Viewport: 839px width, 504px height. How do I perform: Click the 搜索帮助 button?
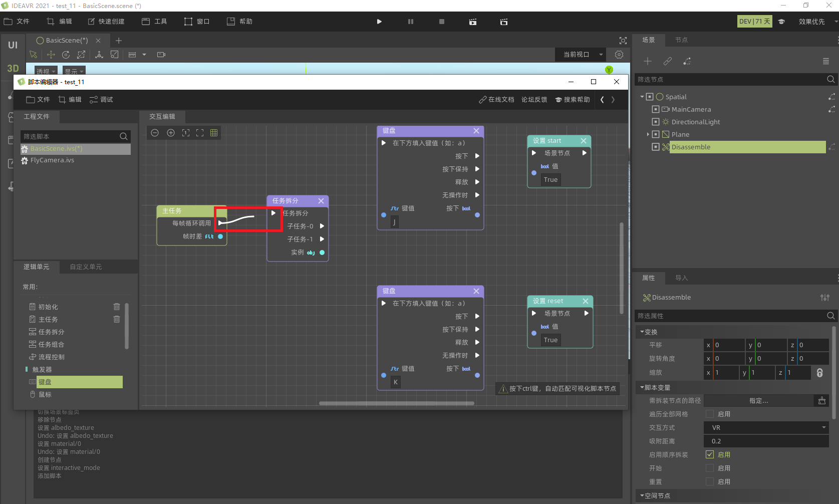573,100
